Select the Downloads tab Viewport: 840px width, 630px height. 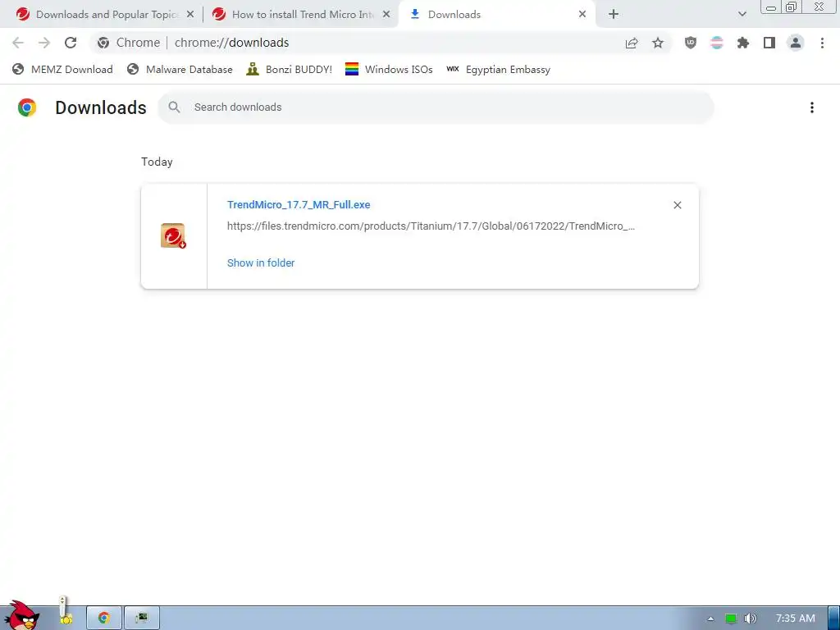click(495, 15)
